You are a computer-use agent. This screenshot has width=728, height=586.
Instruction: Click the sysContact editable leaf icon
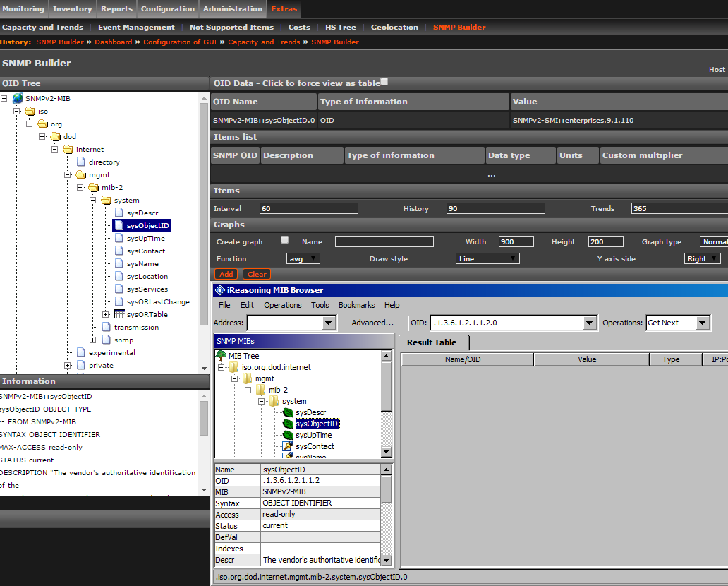pos(288,446)
